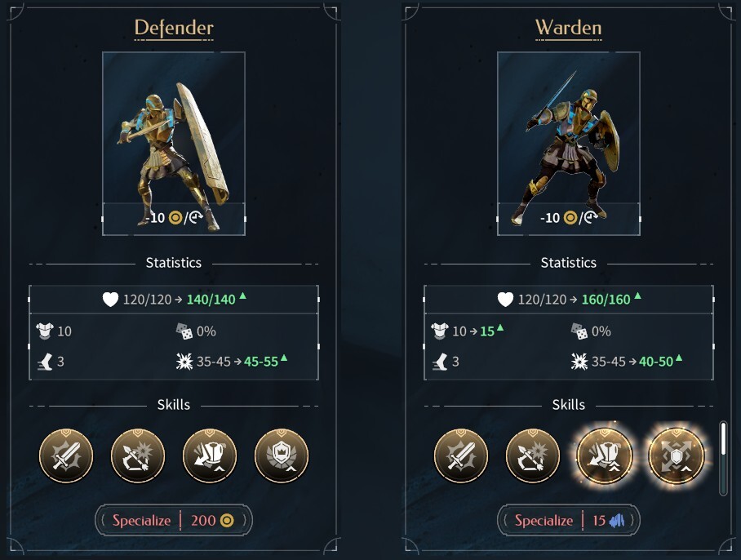Select the Defender's bow shot skill icon
This screenshot has width=741, height=560.
point(138,456)
